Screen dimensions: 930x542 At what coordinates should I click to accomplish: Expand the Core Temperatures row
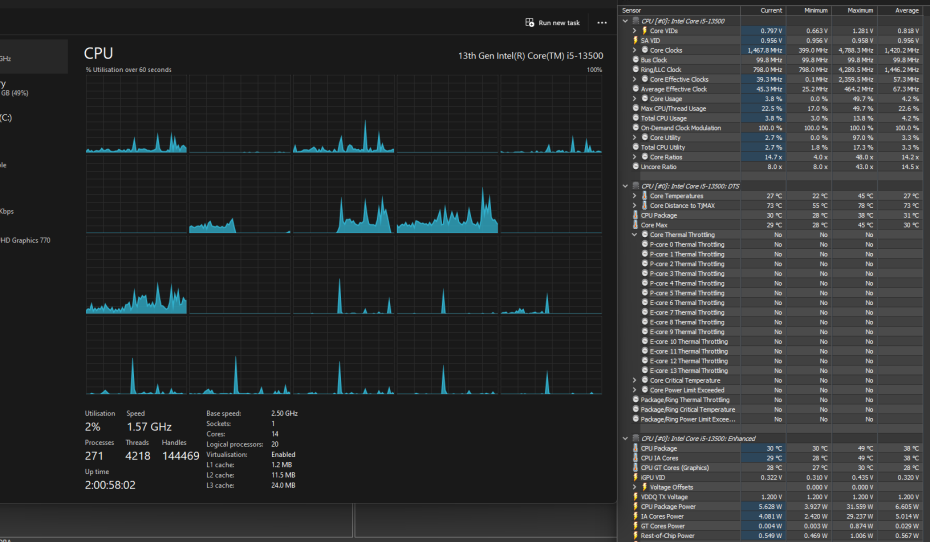pos(634,196)
